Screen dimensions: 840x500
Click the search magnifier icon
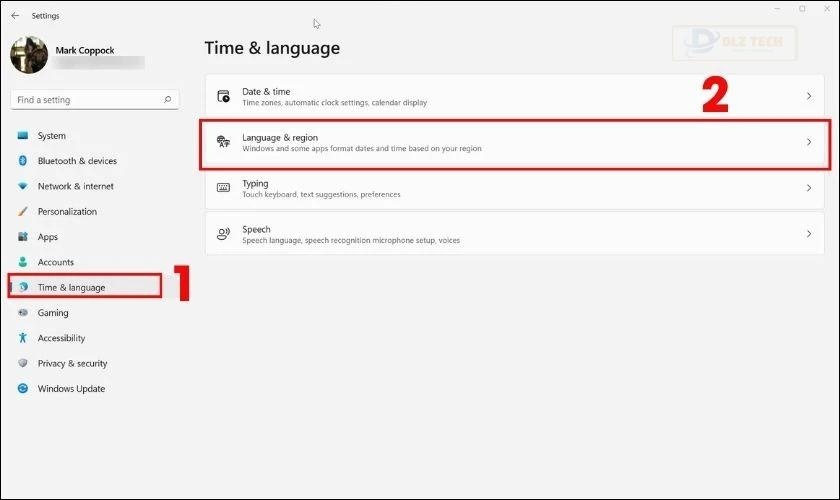167,100
